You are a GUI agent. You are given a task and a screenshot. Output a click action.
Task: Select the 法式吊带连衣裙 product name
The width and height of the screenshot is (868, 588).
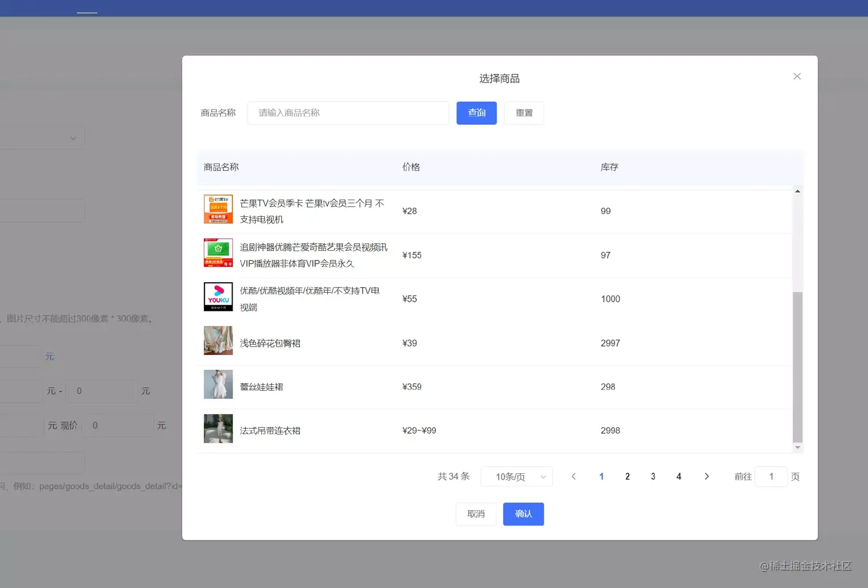tap(270, 430)
